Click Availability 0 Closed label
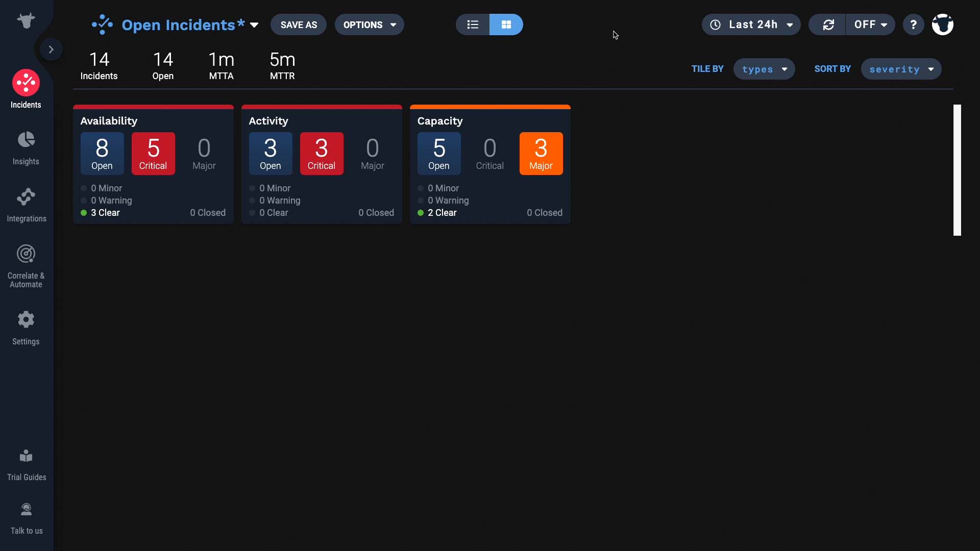Image resolution: width=980 pixels, height=551 pixels. coord(208,213)
